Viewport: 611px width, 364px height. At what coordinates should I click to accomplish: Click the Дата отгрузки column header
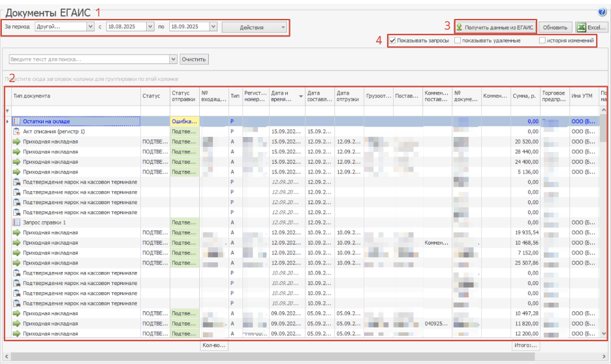point(349,96)
